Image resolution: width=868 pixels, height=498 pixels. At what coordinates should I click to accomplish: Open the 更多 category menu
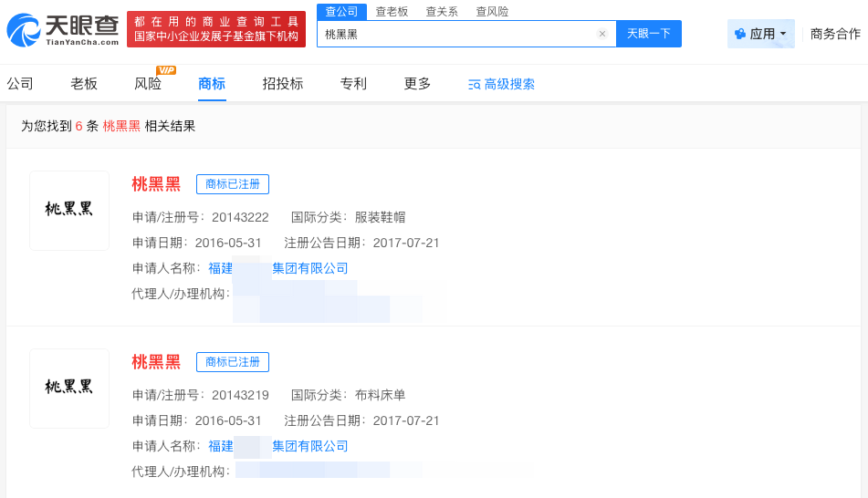pyautogui.click(x=417, y=84)
